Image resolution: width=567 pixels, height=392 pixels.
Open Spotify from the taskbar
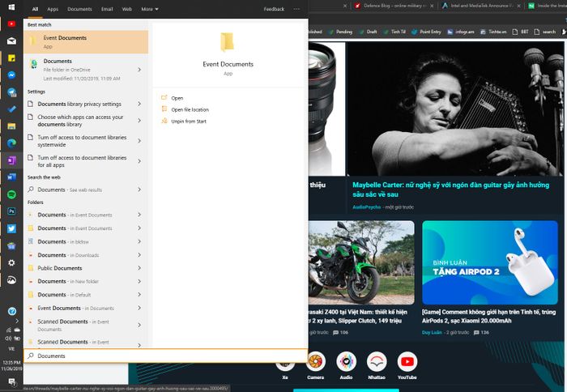tap(11, 194)
